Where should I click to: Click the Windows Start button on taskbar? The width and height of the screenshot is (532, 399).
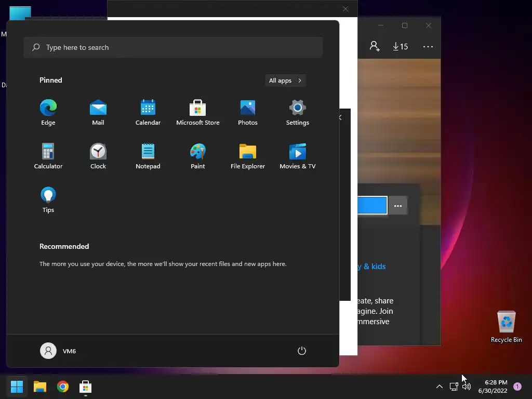pos(17,387)
